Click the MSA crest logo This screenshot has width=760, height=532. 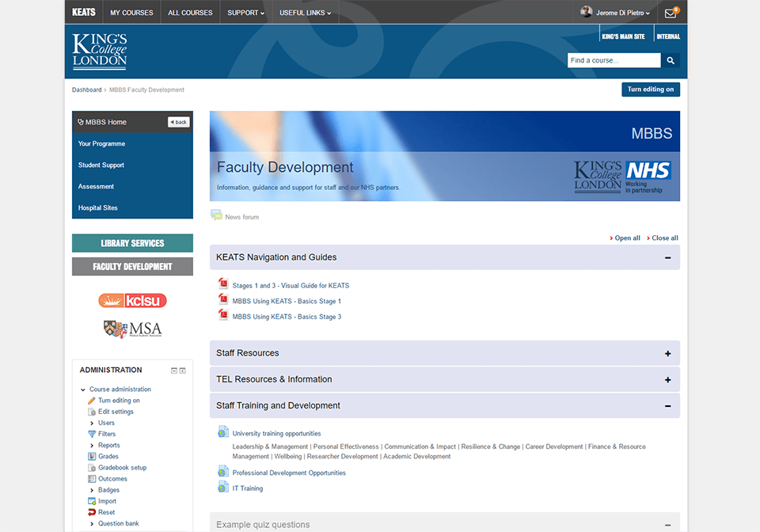(132, 329)
